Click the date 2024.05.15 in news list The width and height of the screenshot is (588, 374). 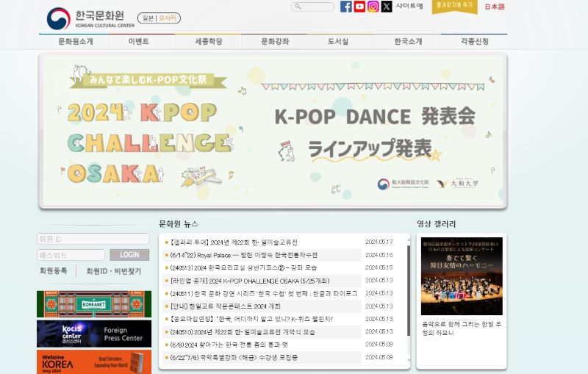point(379,267)
